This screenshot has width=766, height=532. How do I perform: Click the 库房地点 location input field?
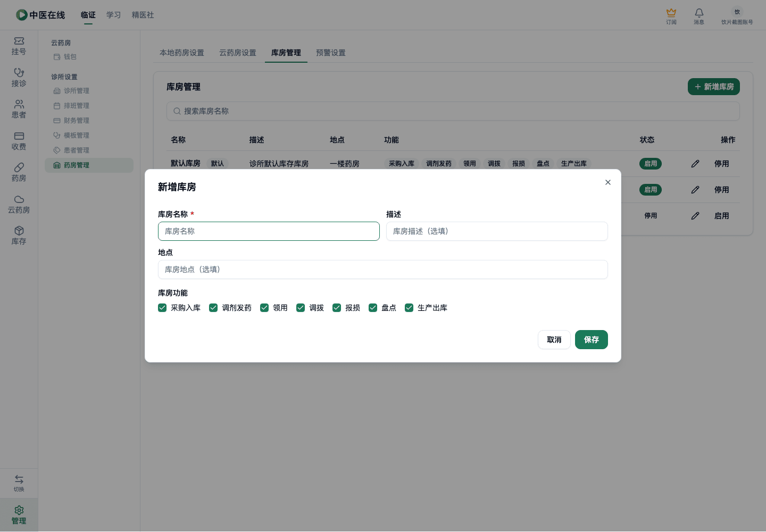[383, 269]
